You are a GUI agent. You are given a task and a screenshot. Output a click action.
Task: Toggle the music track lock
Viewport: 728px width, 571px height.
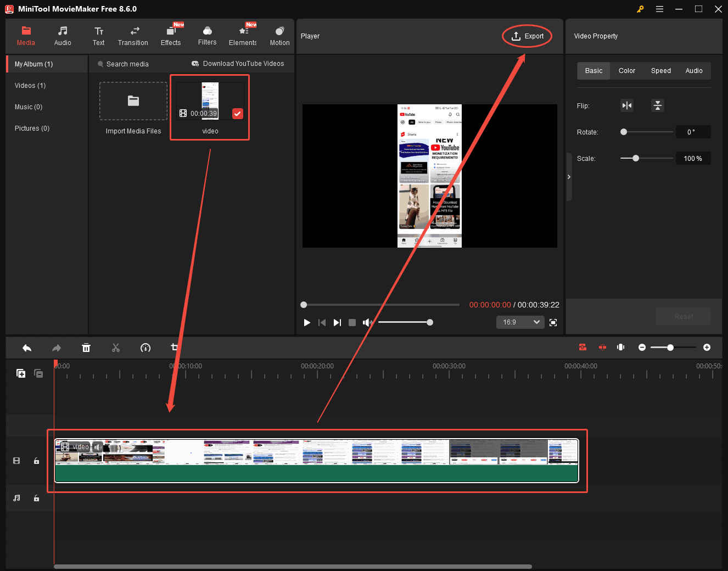36,498
